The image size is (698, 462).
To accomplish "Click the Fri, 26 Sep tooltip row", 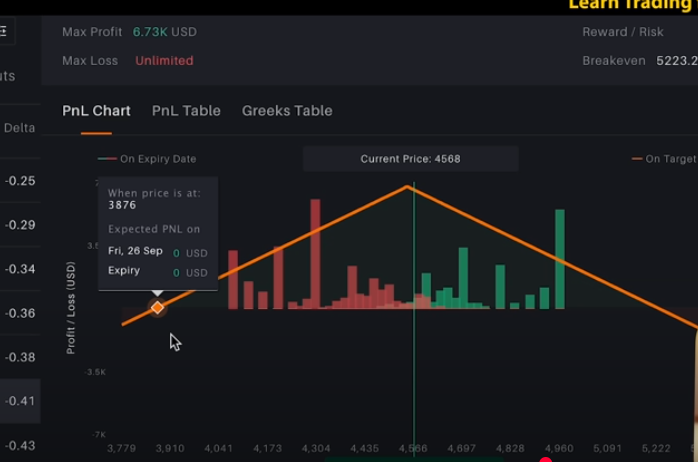I will coord(158,252).
